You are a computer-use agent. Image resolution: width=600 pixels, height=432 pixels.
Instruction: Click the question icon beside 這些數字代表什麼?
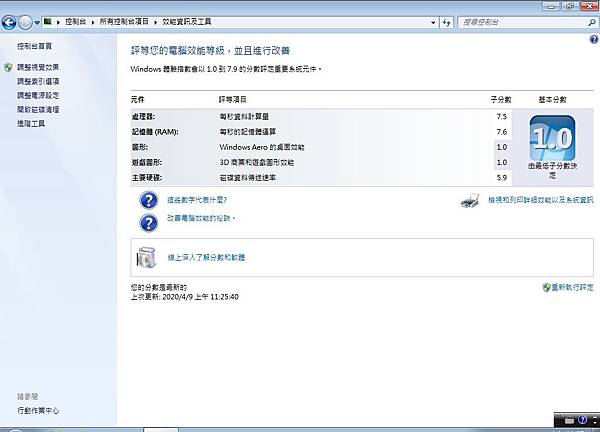(148, 200)
